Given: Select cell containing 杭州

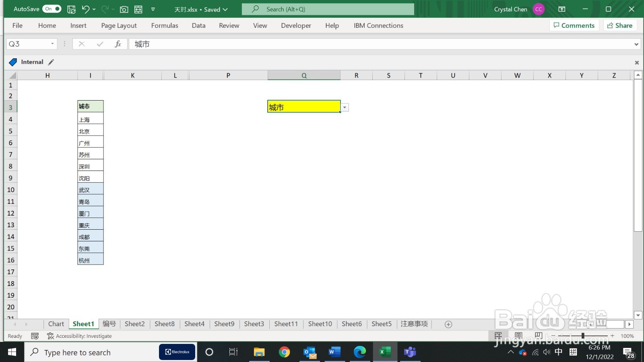Looking at the screenshot, I should tap(91, 260).
